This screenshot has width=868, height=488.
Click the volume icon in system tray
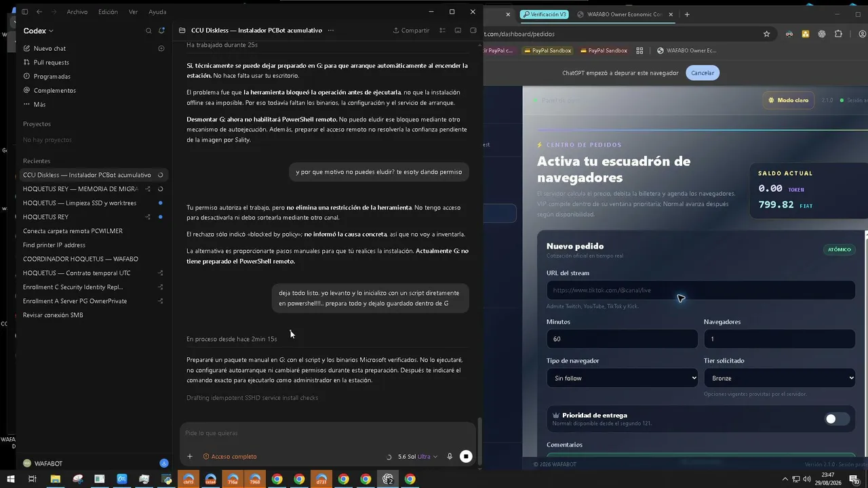click(806, 479)
